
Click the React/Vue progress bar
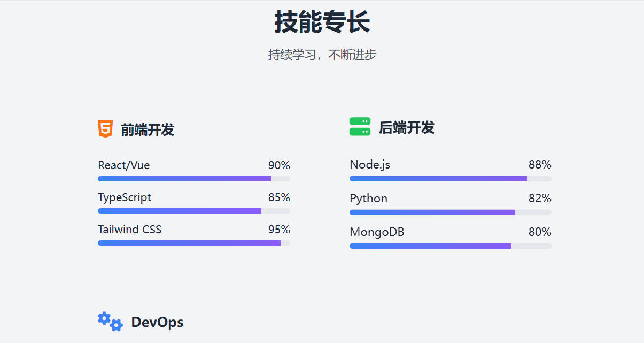(x=194, y=179)
